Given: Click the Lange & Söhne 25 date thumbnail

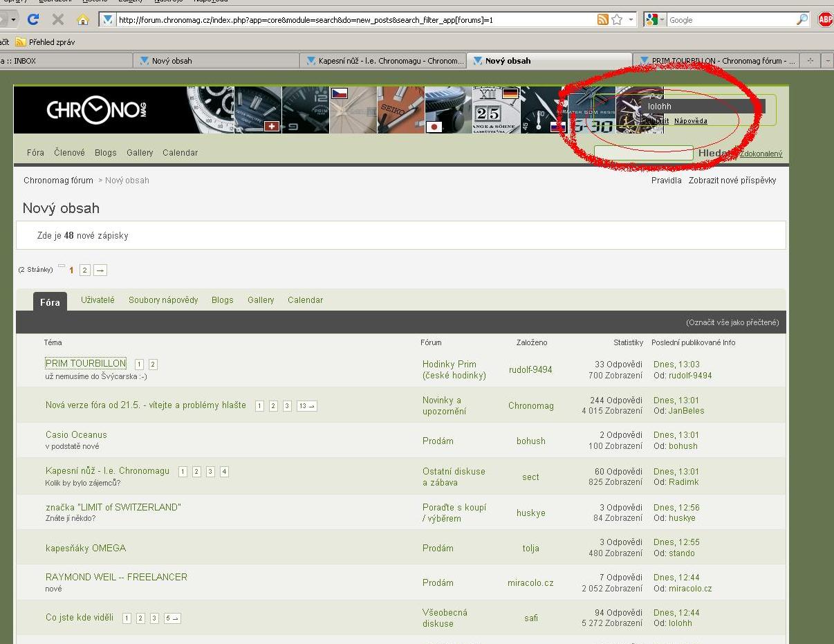Looking at the screenshot, I should pos(497,109).
